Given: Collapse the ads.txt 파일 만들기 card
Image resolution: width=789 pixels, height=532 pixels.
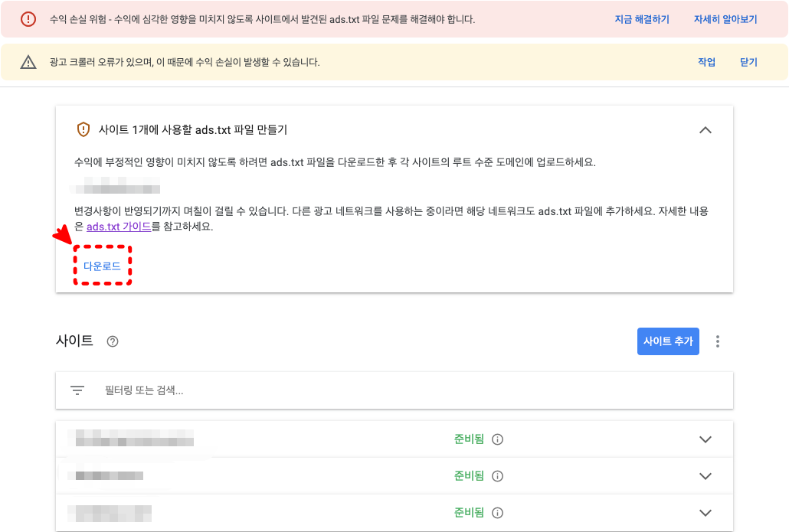Looking at the screenshot, I should pyautogui.click(x=706, y=129).
